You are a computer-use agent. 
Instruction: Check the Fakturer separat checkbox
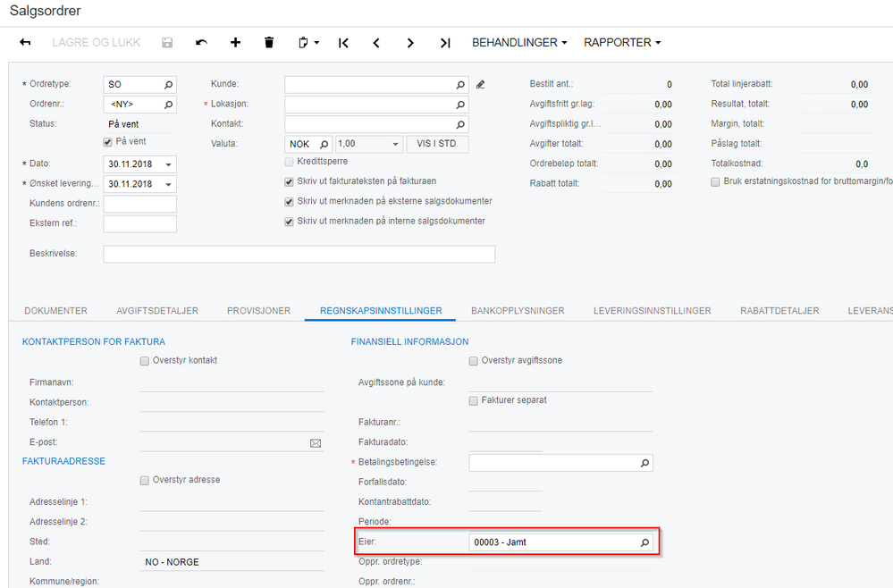(473, 400)
